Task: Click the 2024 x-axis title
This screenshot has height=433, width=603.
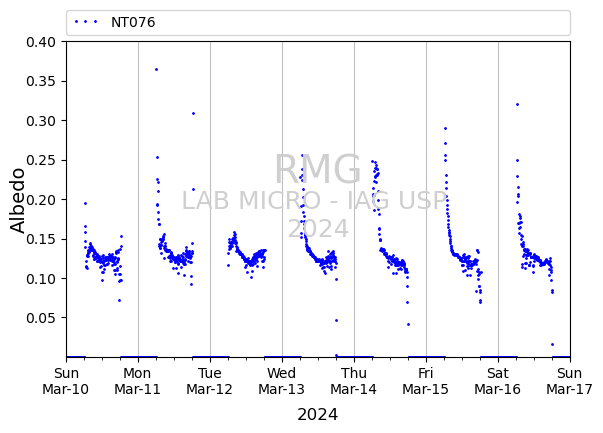Action: click(318, 415)
